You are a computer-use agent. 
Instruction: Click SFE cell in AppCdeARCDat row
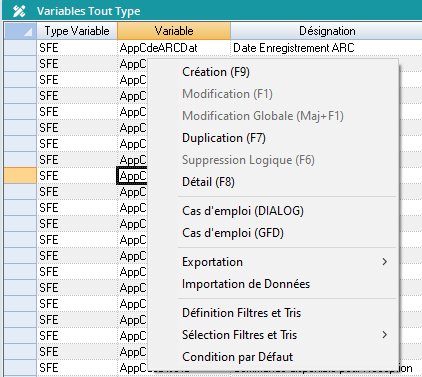click(77, 48)
